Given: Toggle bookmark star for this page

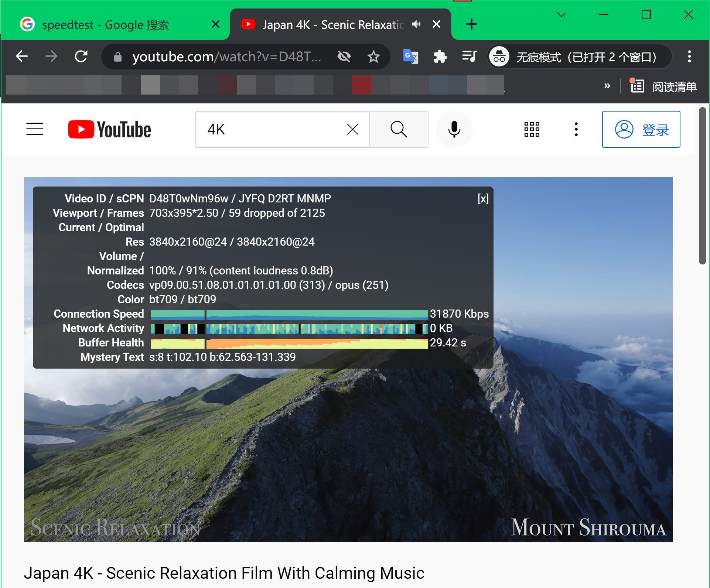Looking at the screenshot, I should (373, 57).
